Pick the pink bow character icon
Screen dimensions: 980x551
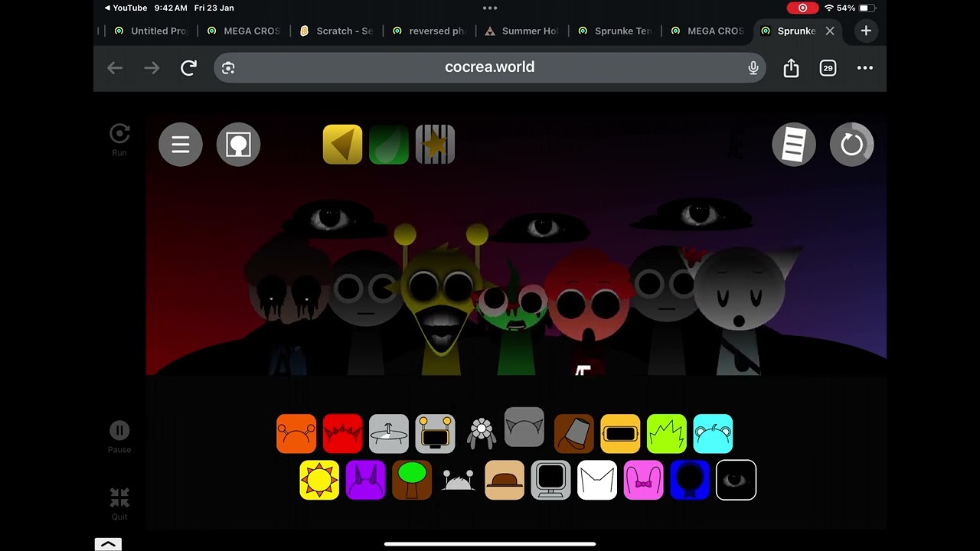coord(643,480)
